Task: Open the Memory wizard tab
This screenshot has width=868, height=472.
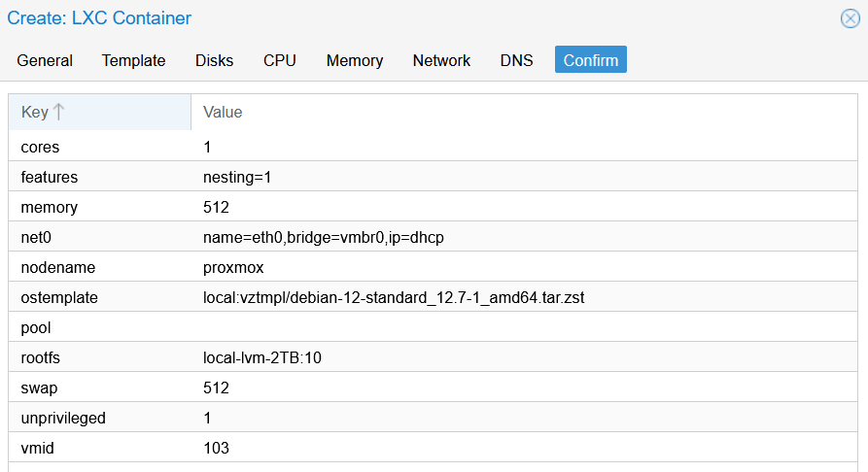Action: coord(355,60)
